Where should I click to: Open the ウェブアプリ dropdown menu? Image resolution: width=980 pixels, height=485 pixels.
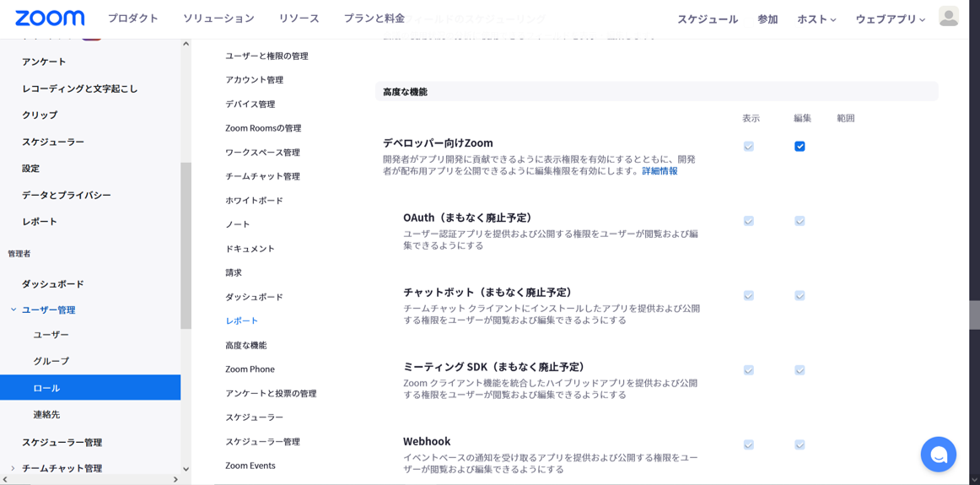click(890, 19)
